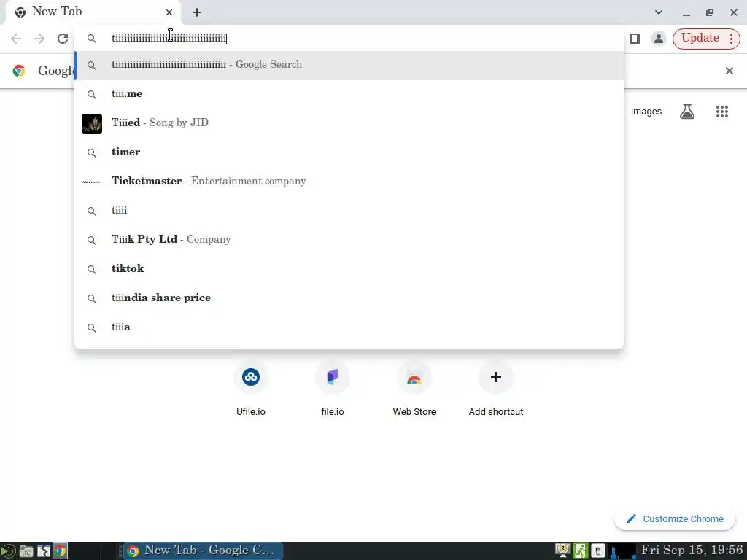Viewport: 747px width, 560px height.
Task: Choose the tiiii suggestion
Action: tap(349, 211)
